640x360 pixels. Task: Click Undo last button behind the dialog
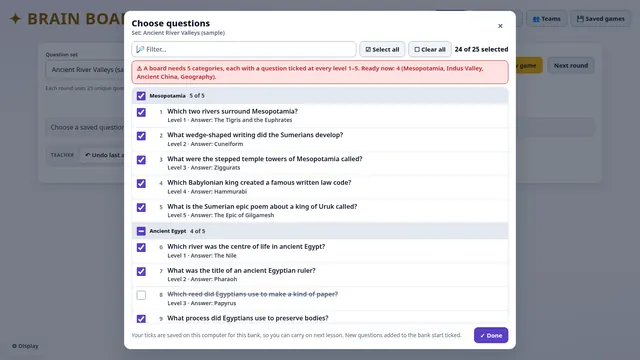103,155
